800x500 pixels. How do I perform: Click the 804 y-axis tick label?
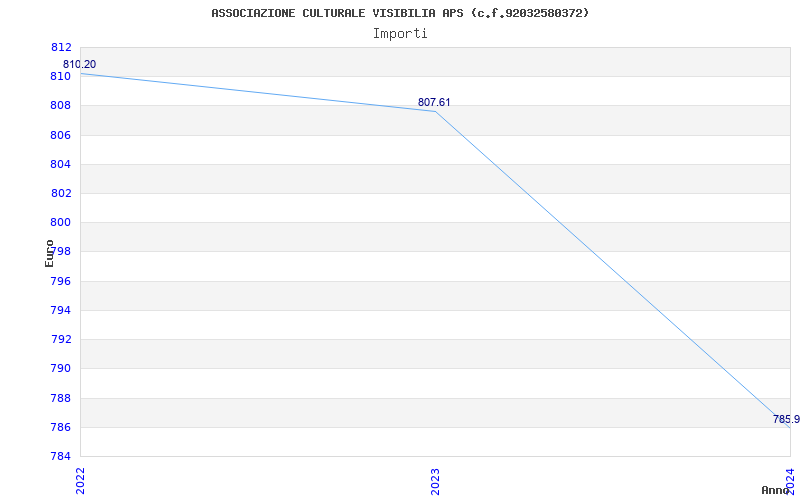(x=61, y=164)
